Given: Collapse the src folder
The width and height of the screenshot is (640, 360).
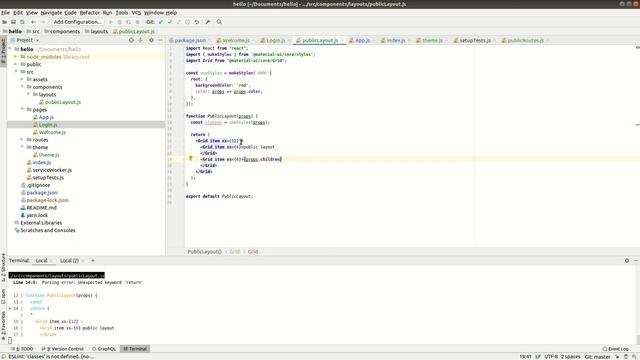Looking at the screenshot, I should pyautogui.click(x=16, y=71).
